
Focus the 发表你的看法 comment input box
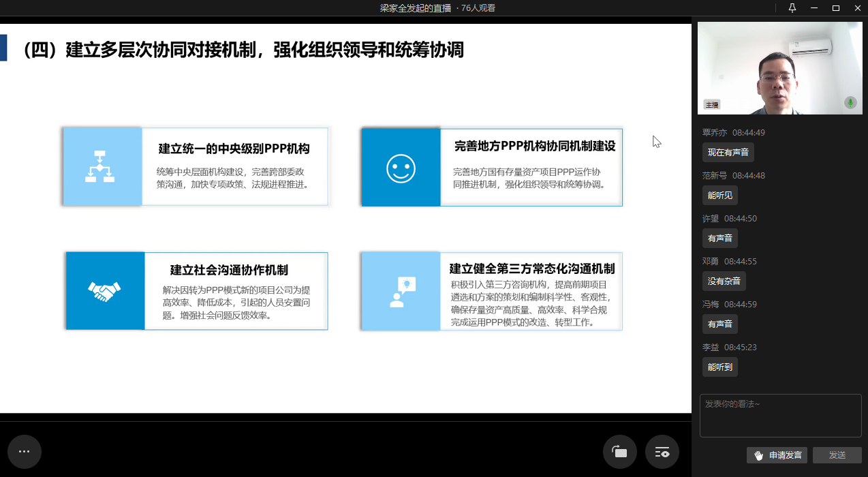[x=780, y=415]
